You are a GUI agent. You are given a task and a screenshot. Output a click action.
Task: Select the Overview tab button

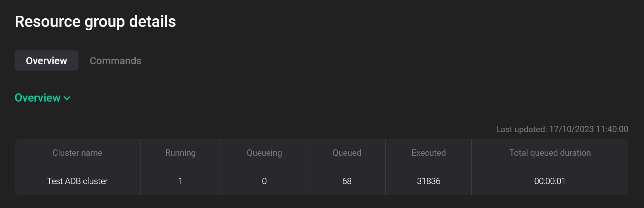coord(46,61)
